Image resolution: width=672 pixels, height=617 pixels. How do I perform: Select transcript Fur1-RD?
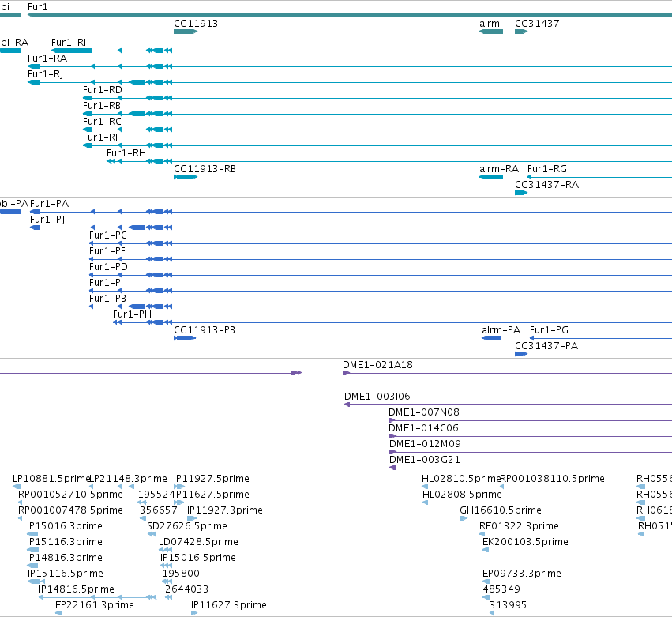377,98
